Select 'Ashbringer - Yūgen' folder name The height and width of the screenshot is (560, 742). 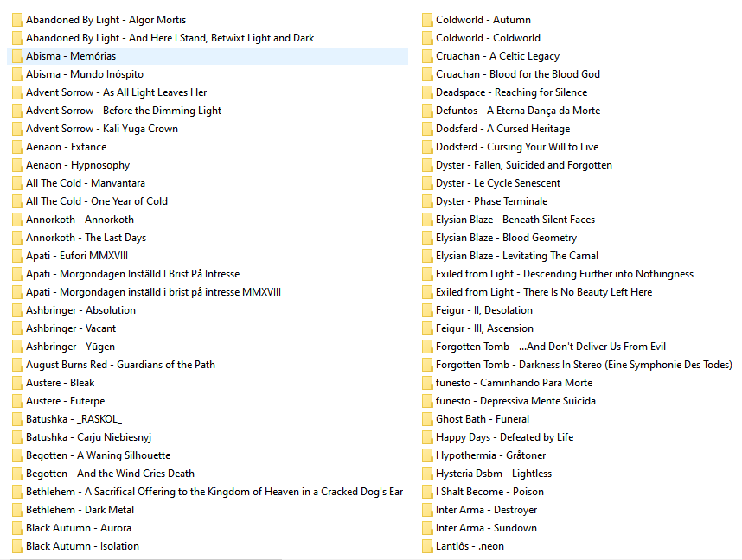71,347
